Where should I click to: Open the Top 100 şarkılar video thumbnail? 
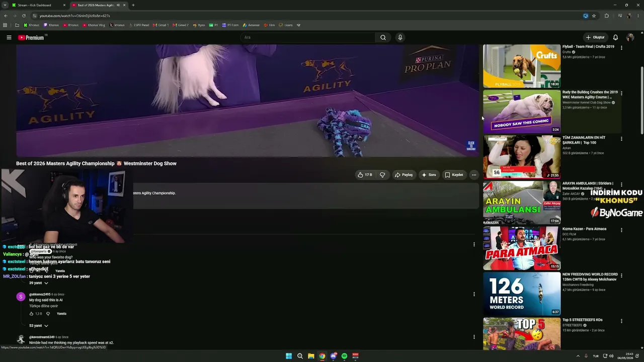[522, 157]
